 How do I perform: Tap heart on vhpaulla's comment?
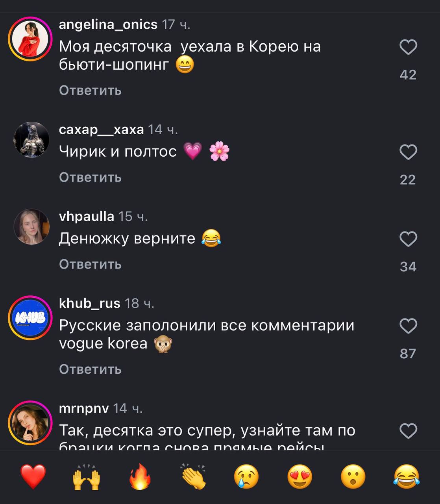[408, 239]
